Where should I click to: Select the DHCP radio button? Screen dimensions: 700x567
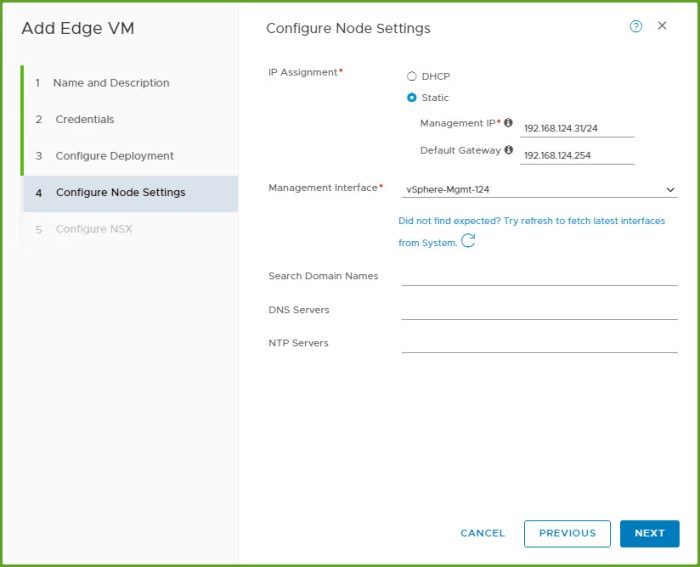pyautogui.click(x=411, y=76)
